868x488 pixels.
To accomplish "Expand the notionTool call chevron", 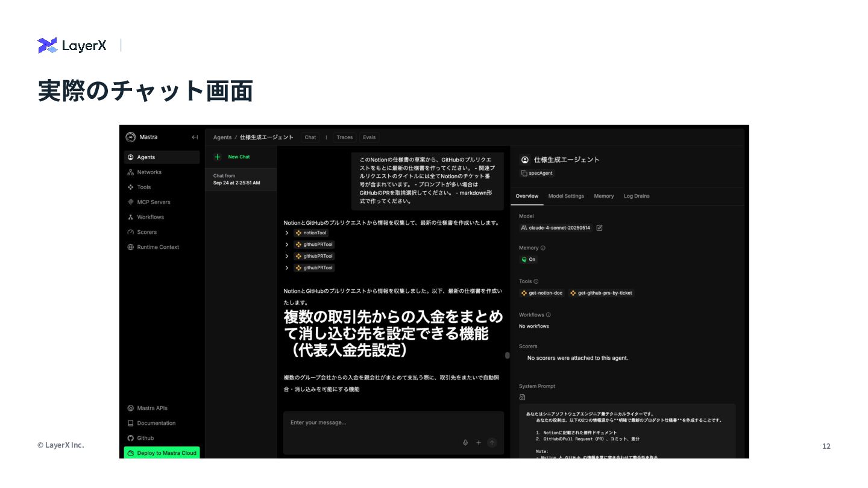I will coord(287,233).
